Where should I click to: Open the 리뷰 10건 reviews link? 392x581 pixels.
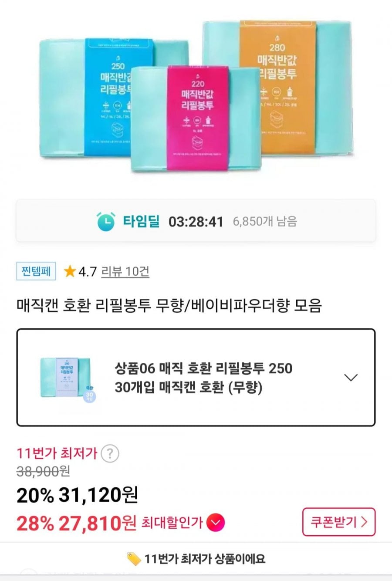125,272
